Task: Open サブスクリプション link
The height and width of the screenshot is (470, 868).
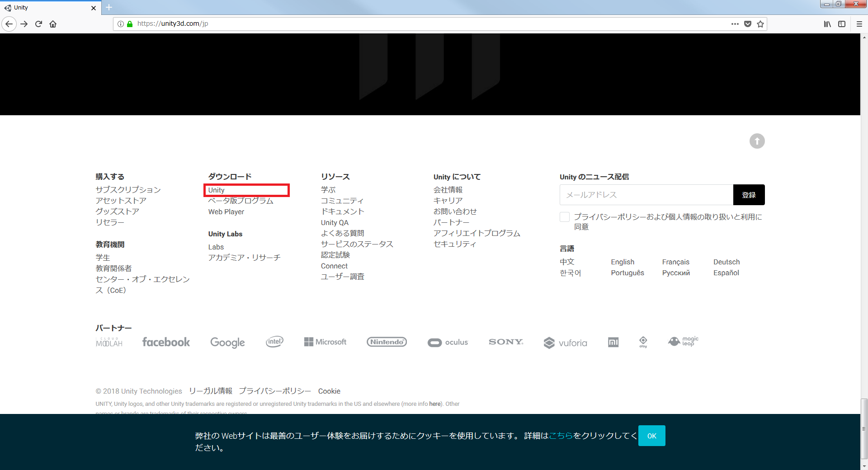Action: tap(128, 190)
